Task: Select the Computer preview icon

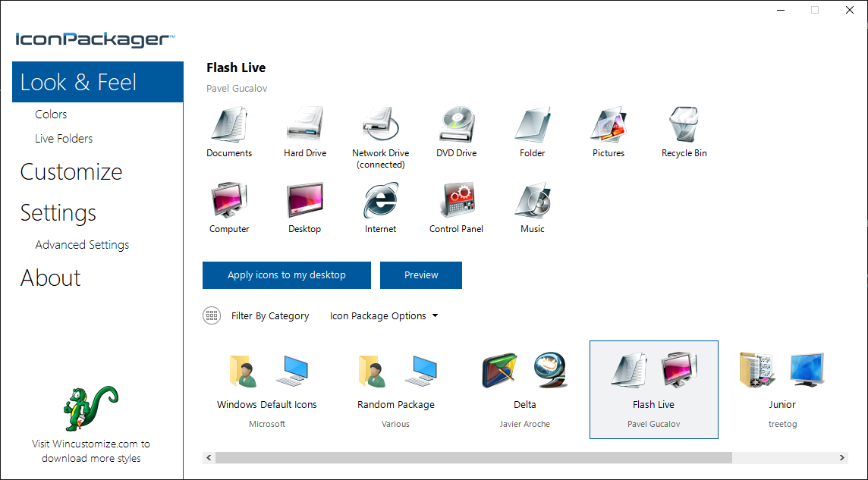Action: click(x=229, y=201)
